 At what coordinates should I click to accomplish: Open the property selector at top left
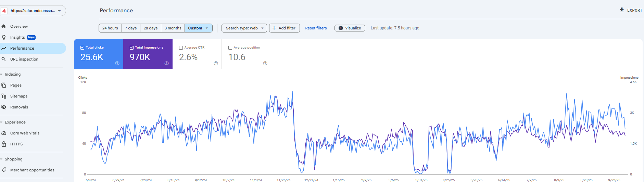[x=33, y=11]
